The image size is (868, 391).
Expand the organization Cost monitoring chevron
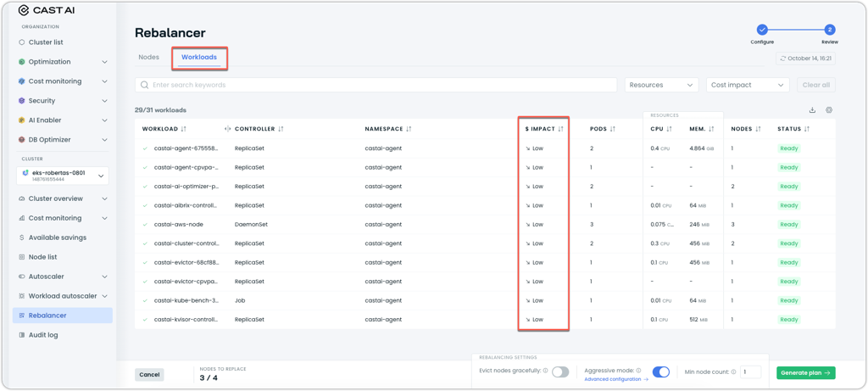point(104,81)
